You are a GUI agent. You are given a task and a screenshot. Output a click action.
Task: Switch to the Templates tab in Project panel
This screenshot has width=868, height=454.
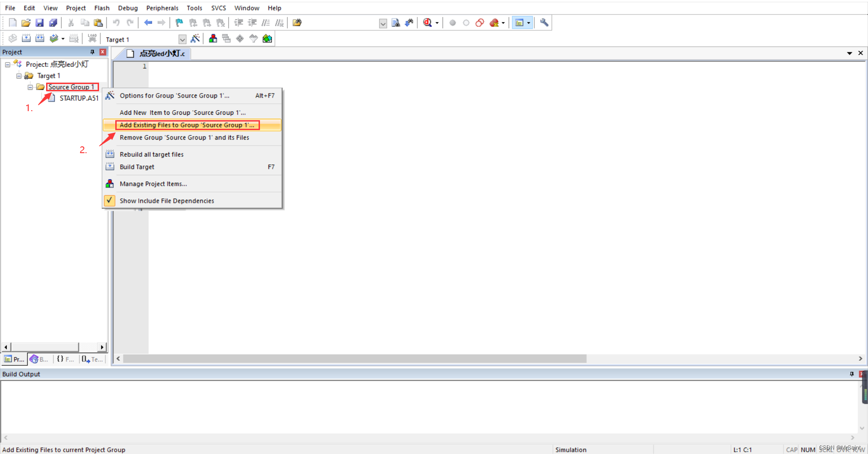pos(92,360)
